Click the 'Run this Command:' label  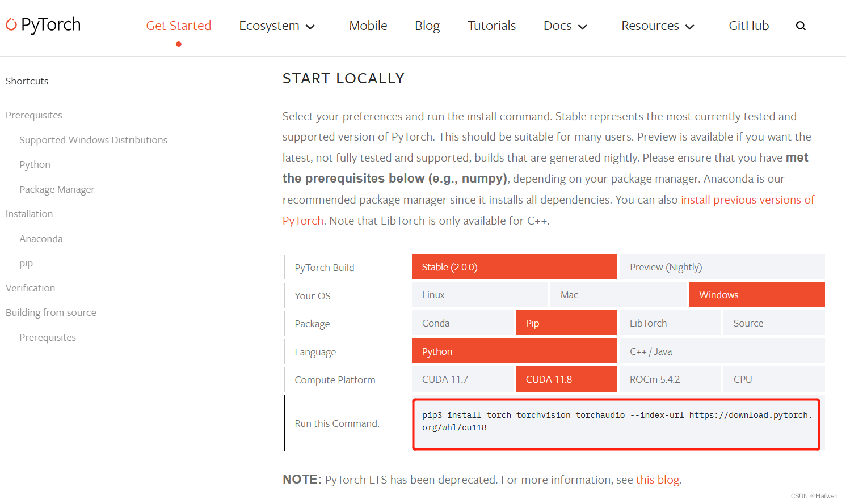338,423
